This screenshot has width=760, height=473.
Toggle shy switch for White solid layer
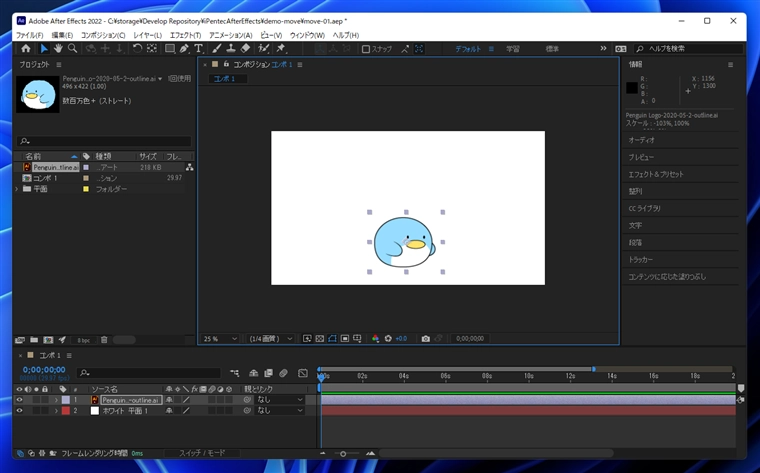point(169,410)
